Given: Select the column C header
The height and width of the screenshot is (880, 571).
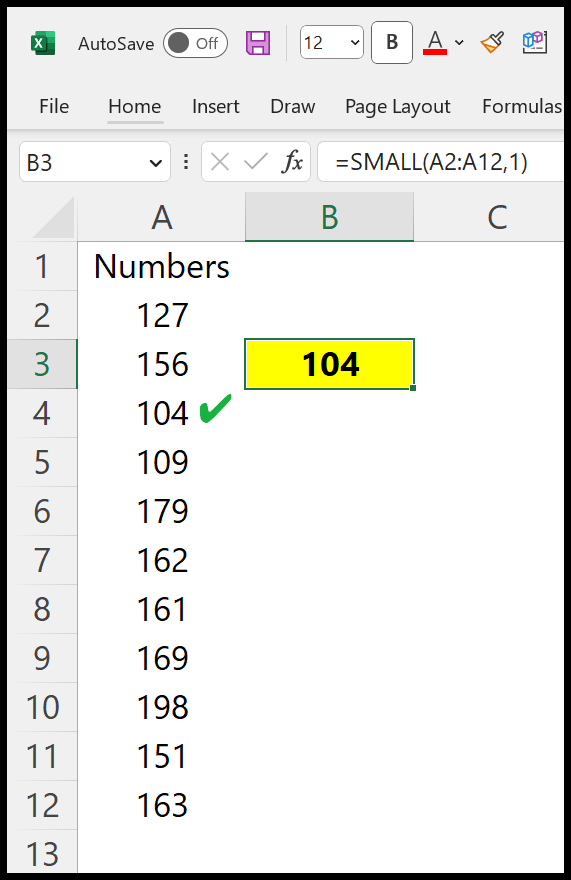Looking at the screenshot, I should click(x=489, y=217).
